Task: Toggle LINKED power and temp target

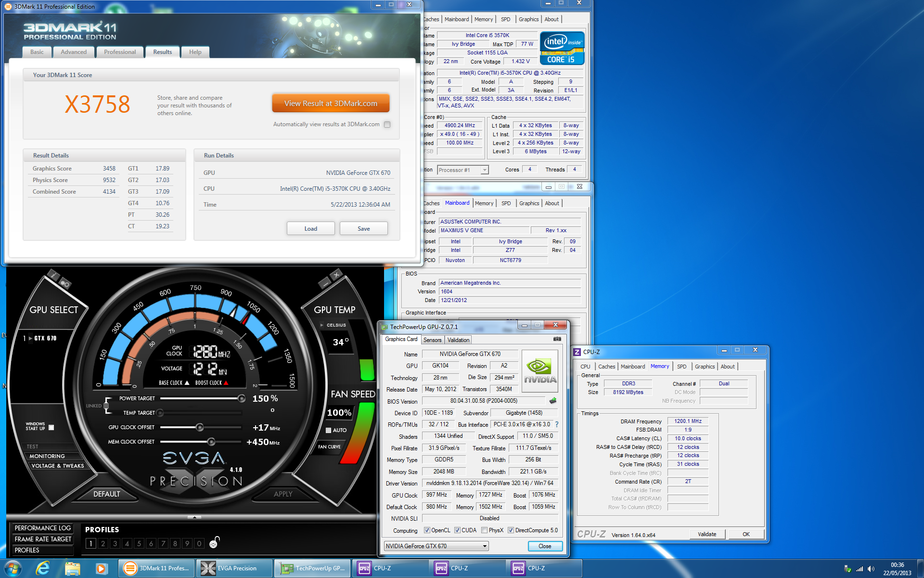Action: pyautogui.click(x=106, y=406)
